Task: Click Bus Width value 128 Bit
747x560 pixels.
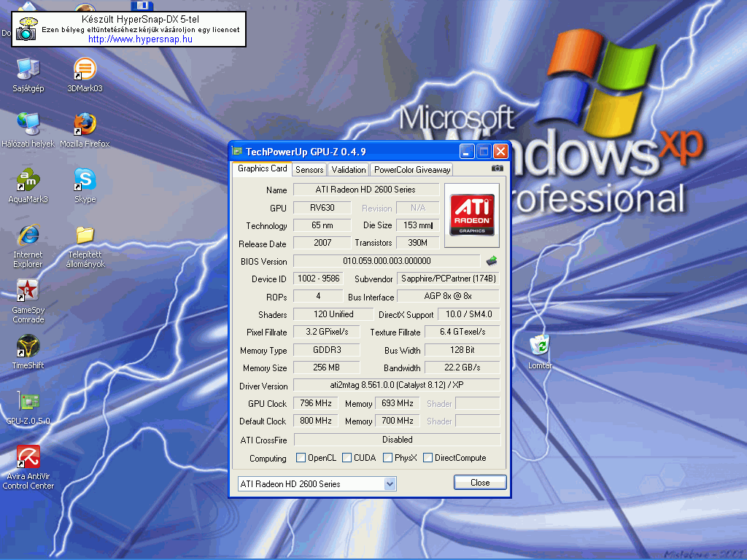Action: click(462, 350)
